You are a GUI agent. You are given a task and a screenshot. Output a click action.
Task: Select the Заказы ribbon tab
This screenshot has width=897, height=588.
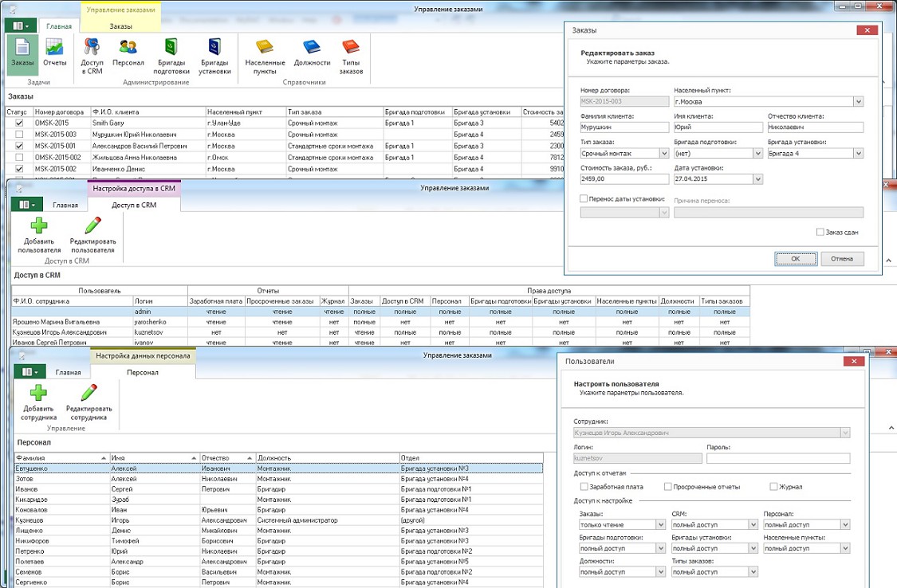pos(121,26)
